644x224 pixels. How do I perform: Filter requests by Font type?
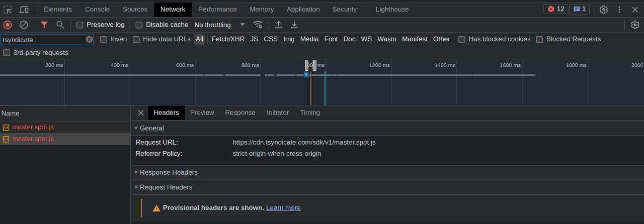tap(331, 39)
